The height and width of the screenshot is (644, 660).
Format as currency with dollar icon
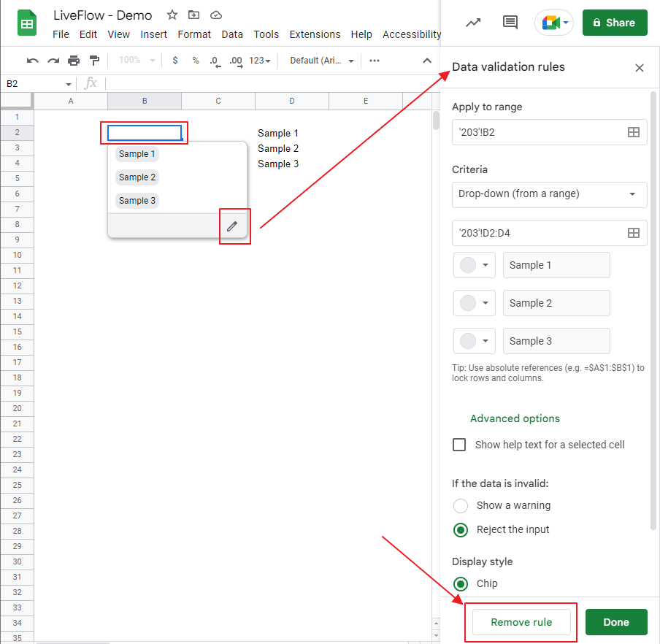(175, 61)
